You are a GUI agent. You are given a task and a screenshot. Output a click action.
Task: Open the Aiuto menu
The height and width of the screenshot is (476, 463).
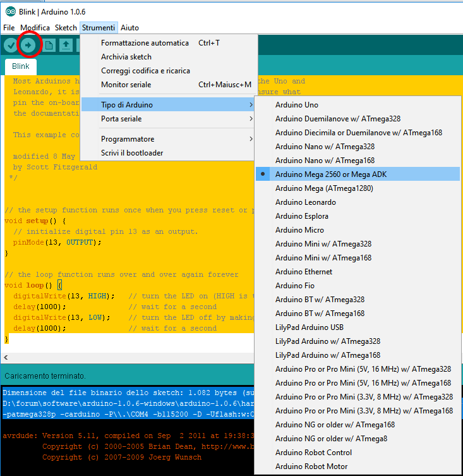tap(129, 28)
